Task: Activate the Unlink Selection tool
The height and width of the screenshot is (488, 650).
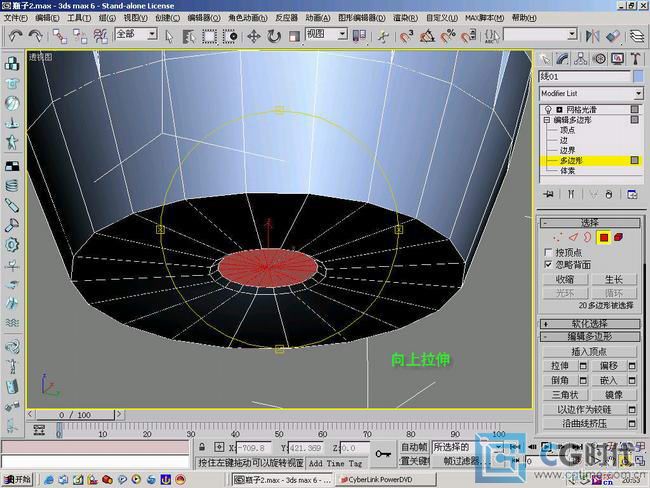Action: pyautogui.click(x=80, y=36)
